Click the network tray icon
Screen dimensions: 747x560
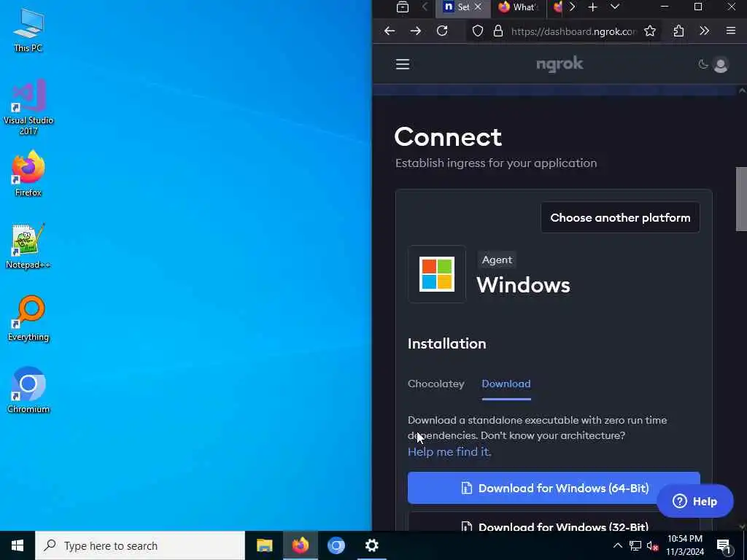pyautogui.click(x=635, y=545)
